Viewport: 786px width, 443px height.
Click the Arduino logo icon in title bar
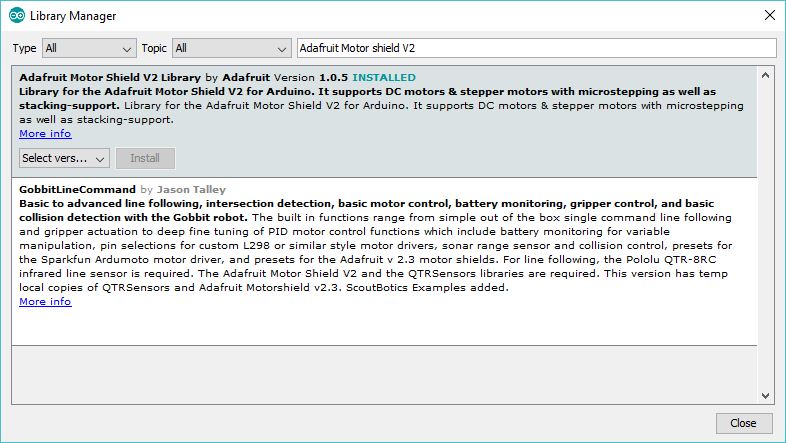pos(17,16)
